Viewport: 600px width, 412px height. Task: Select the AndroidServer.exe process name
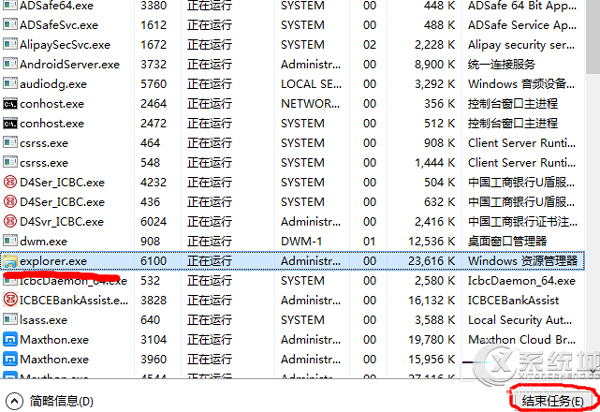70,64
